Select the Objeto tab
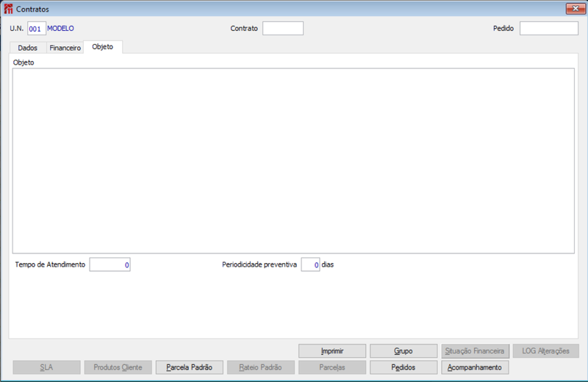Screen dimensions: 588x382 [x=103, y=47]
